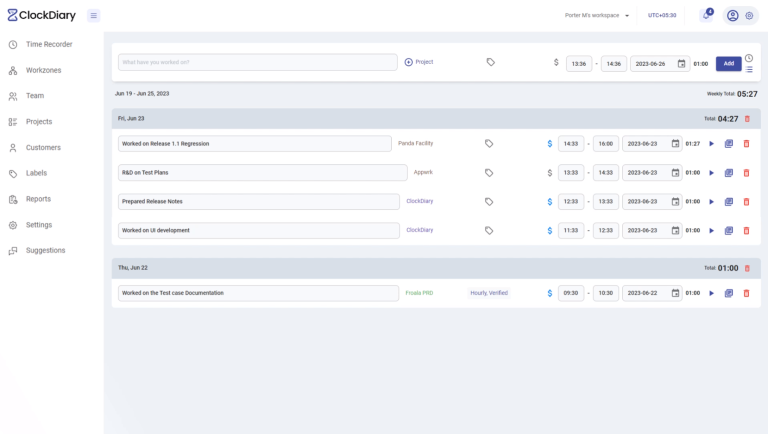
Task: Duplicate Test case Documentation entry
Action: point(729,293)
